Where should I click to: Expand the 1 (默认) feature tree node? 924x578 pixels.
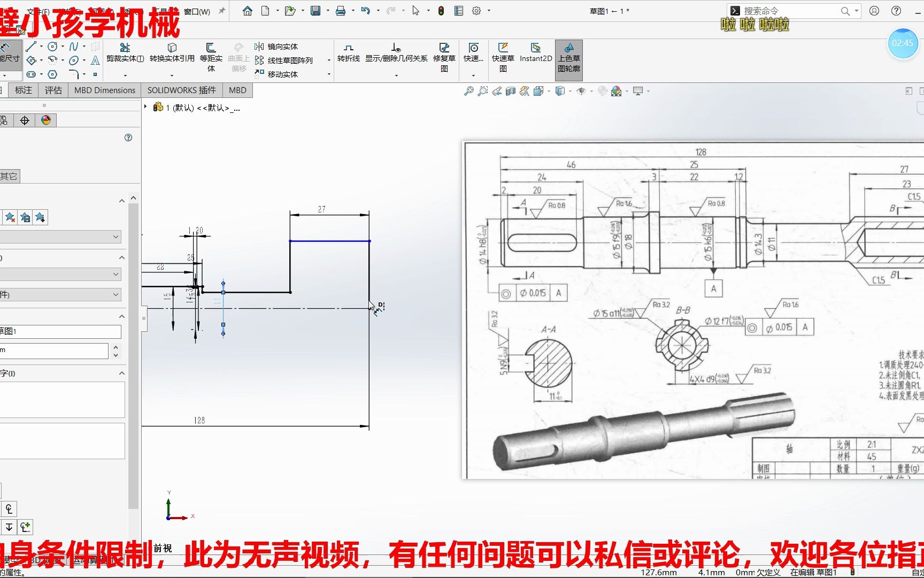[x=145, y=107]
